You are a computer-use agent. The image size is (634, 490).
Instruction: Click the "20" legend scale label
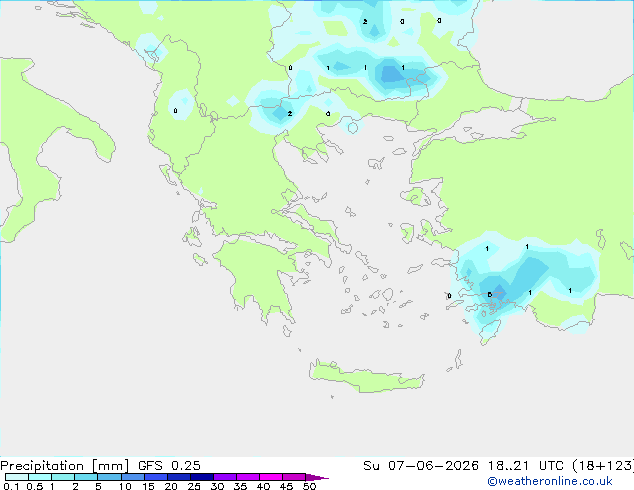click(x=171, y=486)
